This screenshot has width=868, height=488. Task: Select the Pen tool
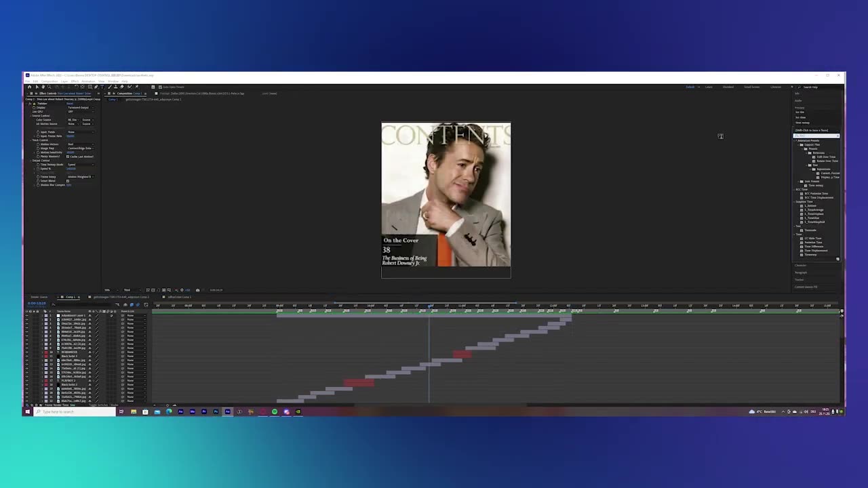96,87
